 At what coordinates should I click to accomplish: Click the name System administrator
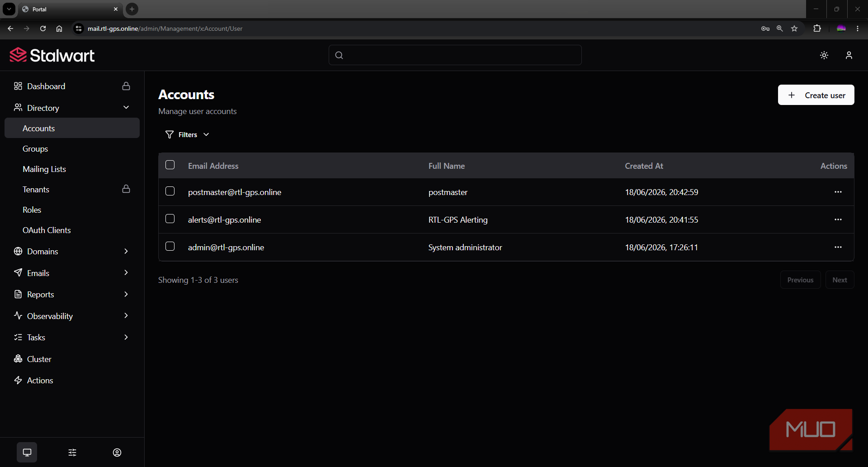pyautogui.click(x=465, y=247)
